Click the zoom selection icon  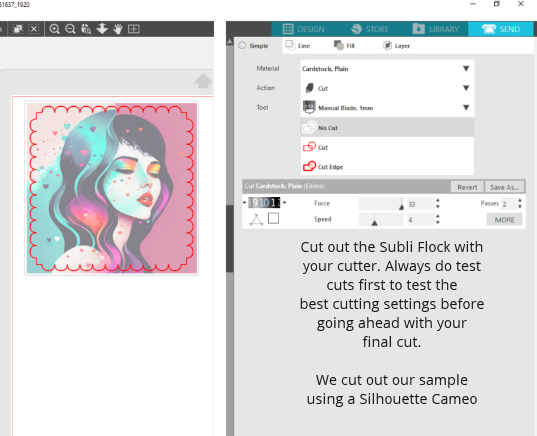click(x=86, y=29)
